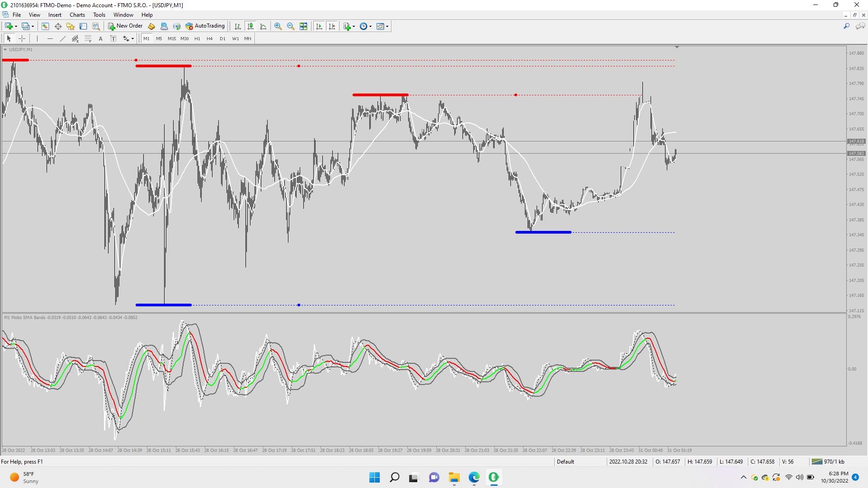This screenshot has height=488, width=868.
Task: Toggle the chart shift button
Action: (x=332, y=26)
